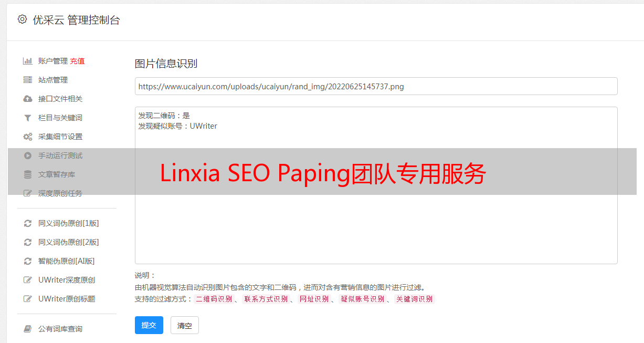The image size is (644, 343).
Task: Open 站点管理 in sidebar
Action: pos(53,80)
